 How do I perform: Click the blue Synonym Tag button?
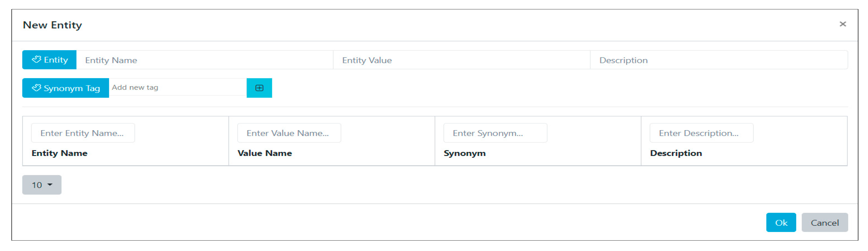click(x=66, y=88)
